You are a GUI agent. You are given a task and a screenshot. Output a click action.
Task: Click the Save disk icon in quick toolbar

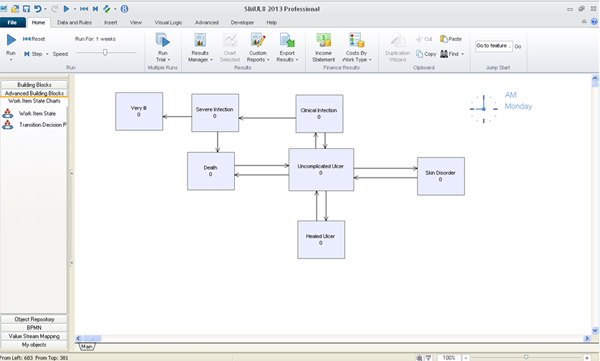26,8
